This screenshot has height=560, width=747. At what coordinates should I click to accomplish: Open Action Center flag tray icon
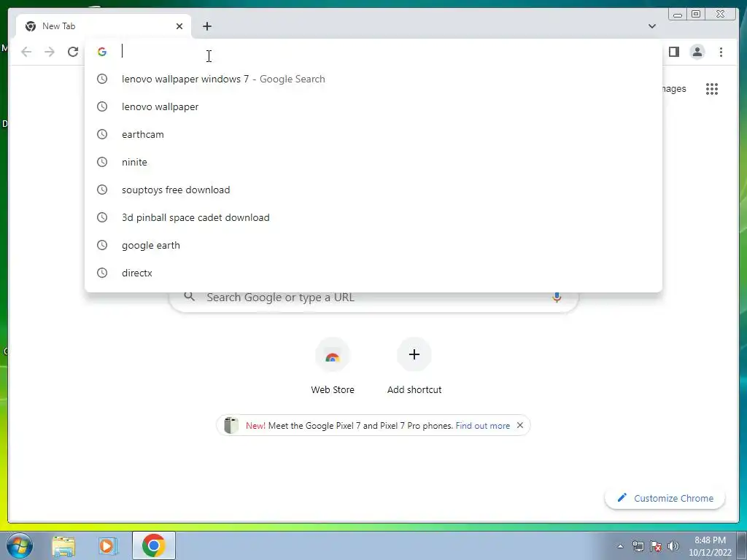(656, 546)
